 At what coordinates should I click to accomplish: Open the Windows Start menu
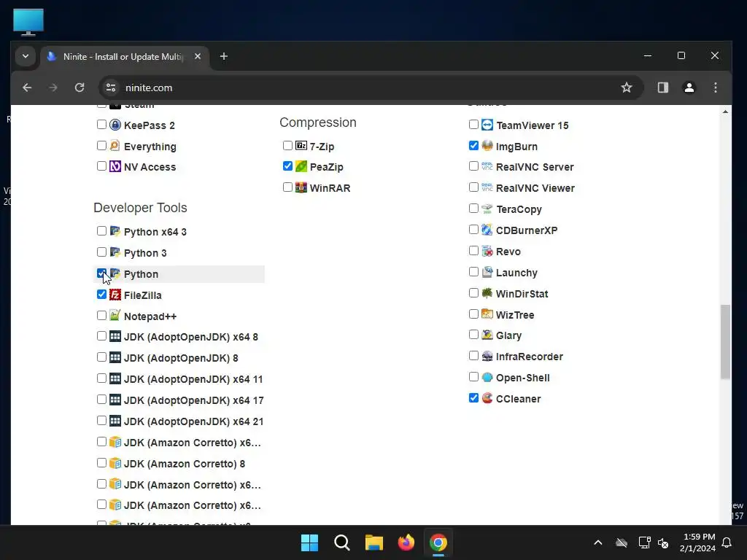(309, 542)
